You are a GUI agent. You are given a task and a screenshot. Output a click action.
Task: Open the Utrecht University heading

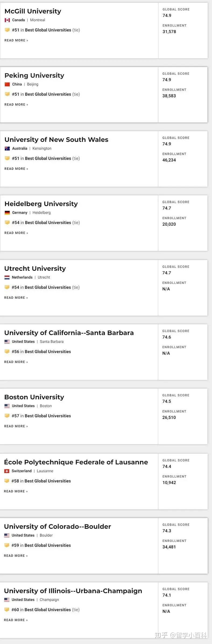click(x=35, y=269)
